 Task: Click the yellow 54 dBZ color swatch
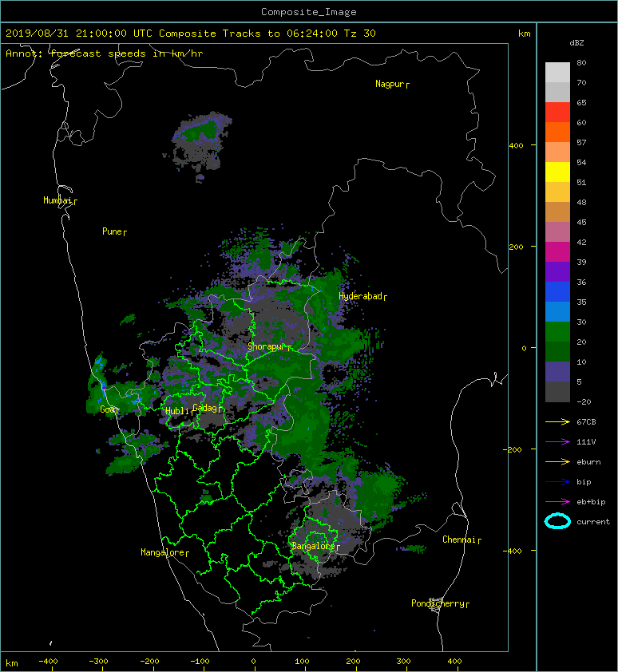tap(557, 172)
